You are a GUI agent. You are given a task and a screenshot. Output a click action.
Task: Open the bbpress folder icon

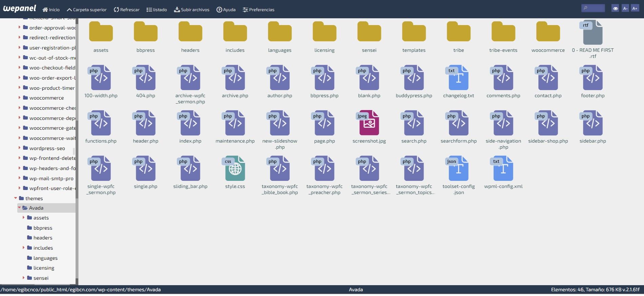point(145,31)
